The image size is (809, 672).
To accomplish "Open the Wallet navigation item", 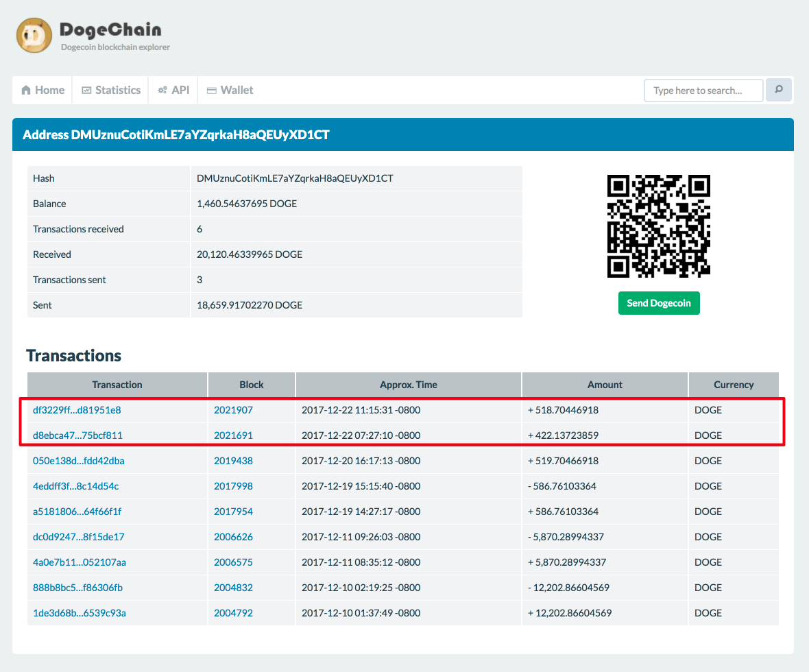I will (x=230, y=90).
